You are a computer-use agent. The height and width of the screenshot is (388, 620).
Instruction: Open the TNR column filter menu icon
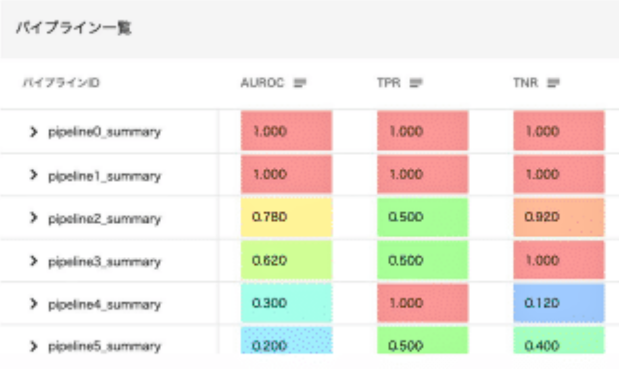pyautogui.click(x=553, y=83)
